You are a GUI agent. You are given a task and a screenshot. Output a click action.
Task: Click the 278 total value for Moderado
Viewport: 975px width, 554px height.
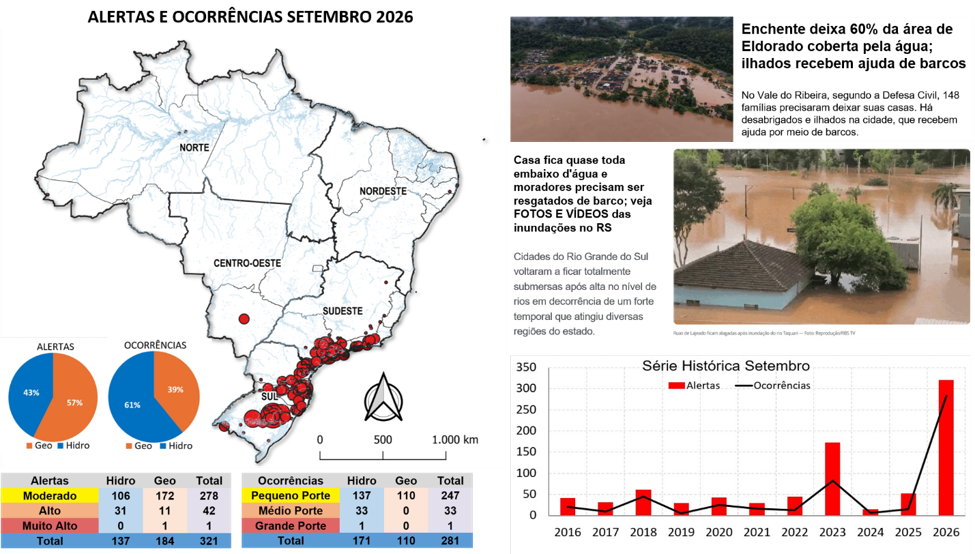(x=209, y=496)
